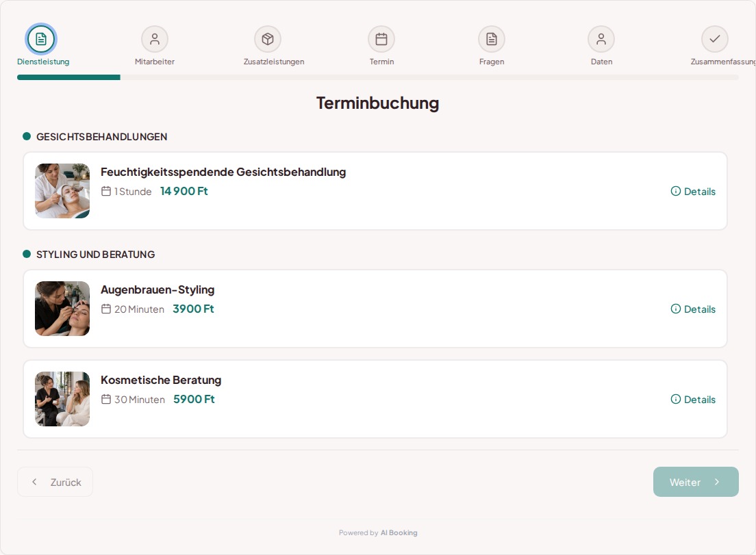Go back with the Zurück button
Viewport: 756px width, 555px height.
55,482
